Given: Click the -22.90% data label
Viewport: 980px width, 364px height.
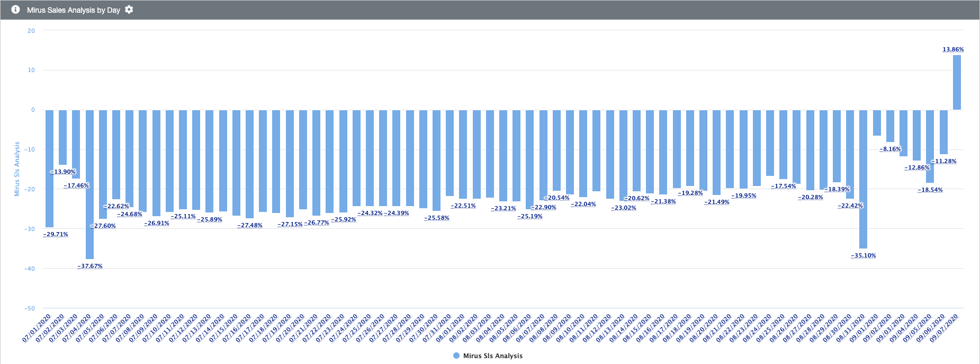Looking at the screenshot, I should (544, 207).
